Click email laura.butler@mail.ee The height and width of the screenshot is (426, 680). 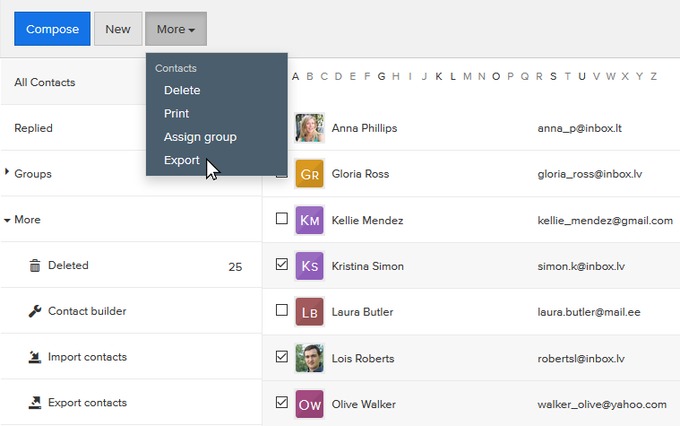pyautogui.click(x=589, y=312)
